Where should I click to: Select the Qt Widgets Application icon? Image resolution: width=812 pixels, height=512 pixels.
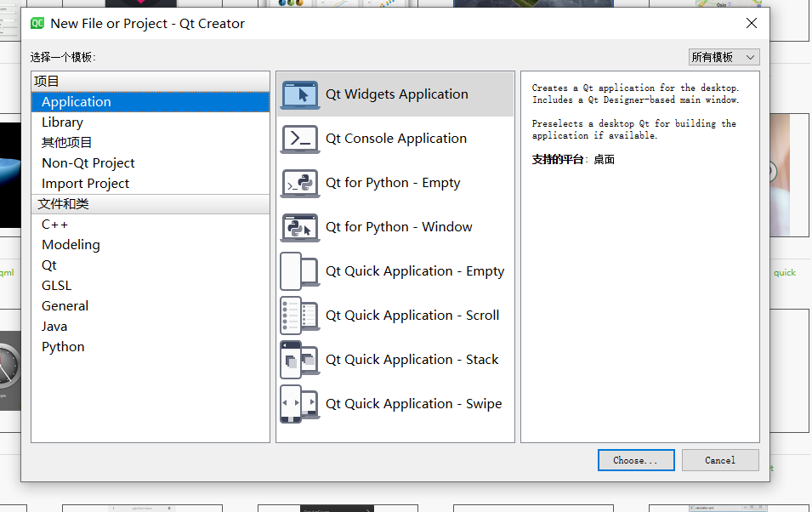click(x=300, y=95)
